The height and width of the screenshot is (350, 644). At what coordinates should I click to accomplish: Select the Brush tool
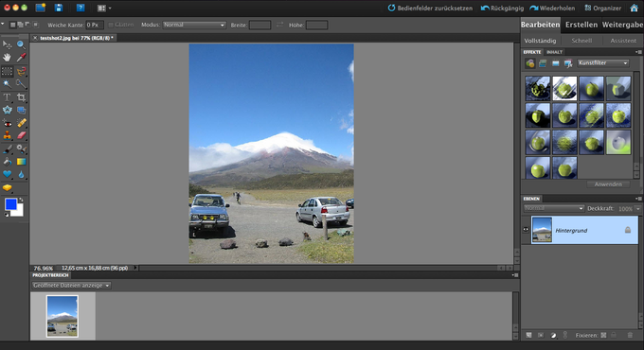(x=7, y=149)
